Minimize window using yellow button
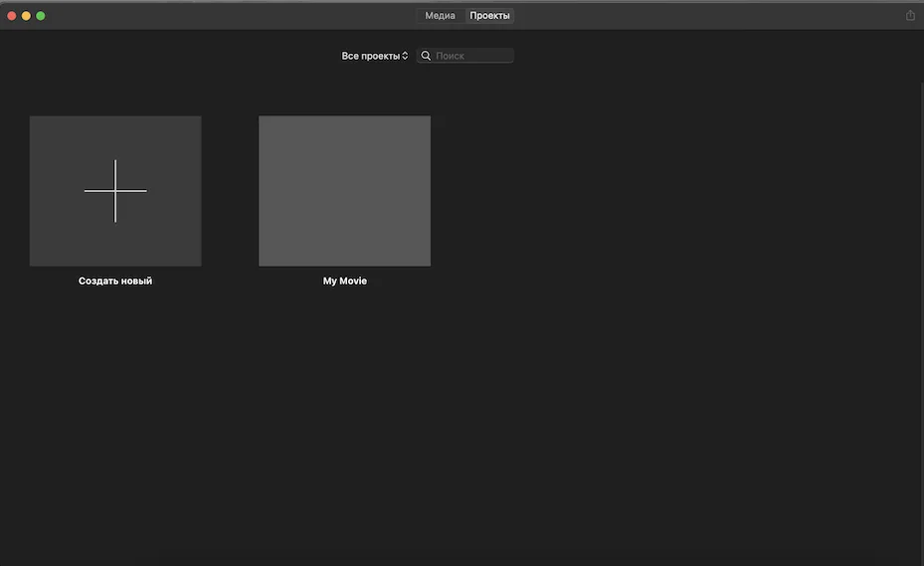Image resolution: width=924 pixels, height=566 pixels. [x=26, y=16]
